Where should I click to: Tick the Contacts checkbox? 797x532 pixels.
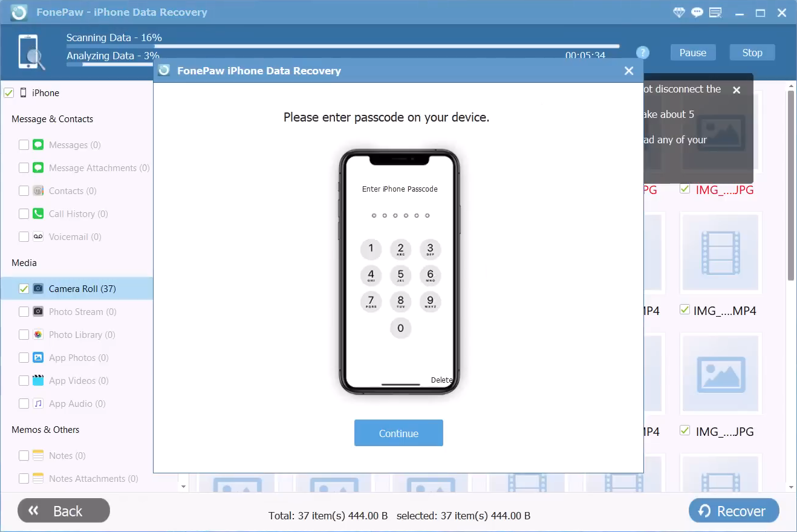24,191
